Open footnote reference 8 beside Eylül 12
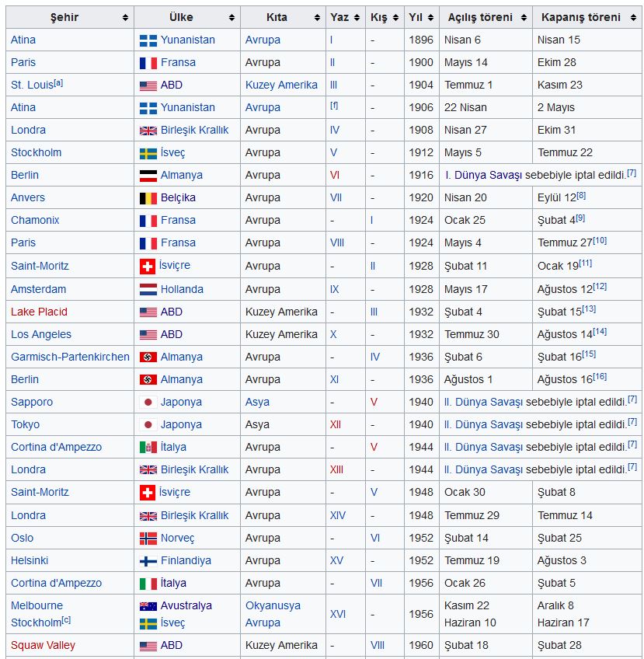This screenshot has height=659, width=644. click(581, 195)
